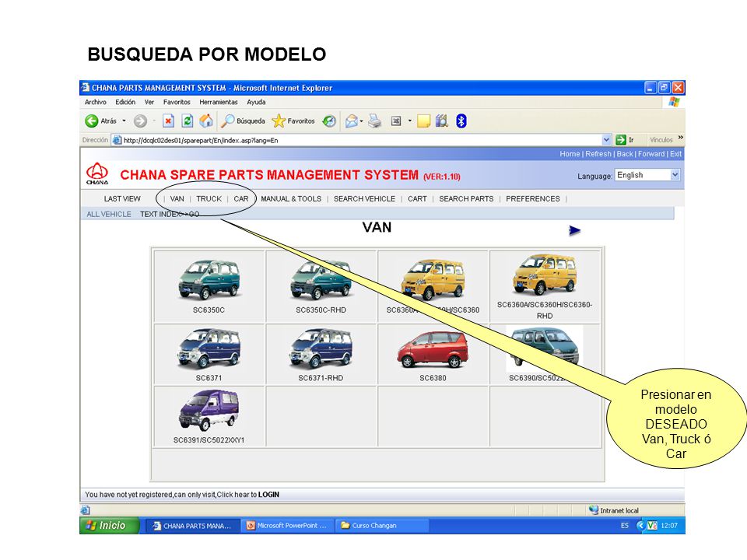Click the Home link in top bar
747x560 pixels.
click(570, 154)
